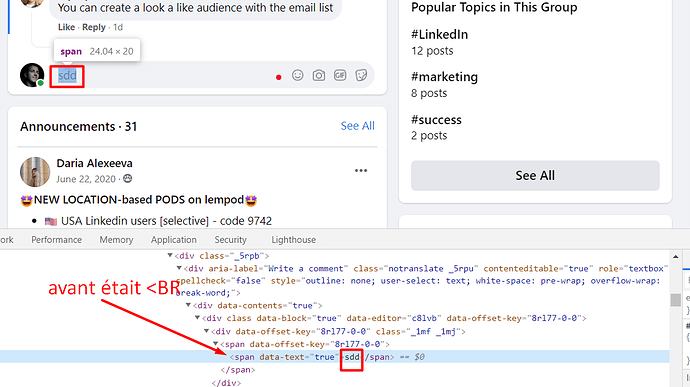Switch to DevTools Memory tab
The image size is (690, 387).
116,240
